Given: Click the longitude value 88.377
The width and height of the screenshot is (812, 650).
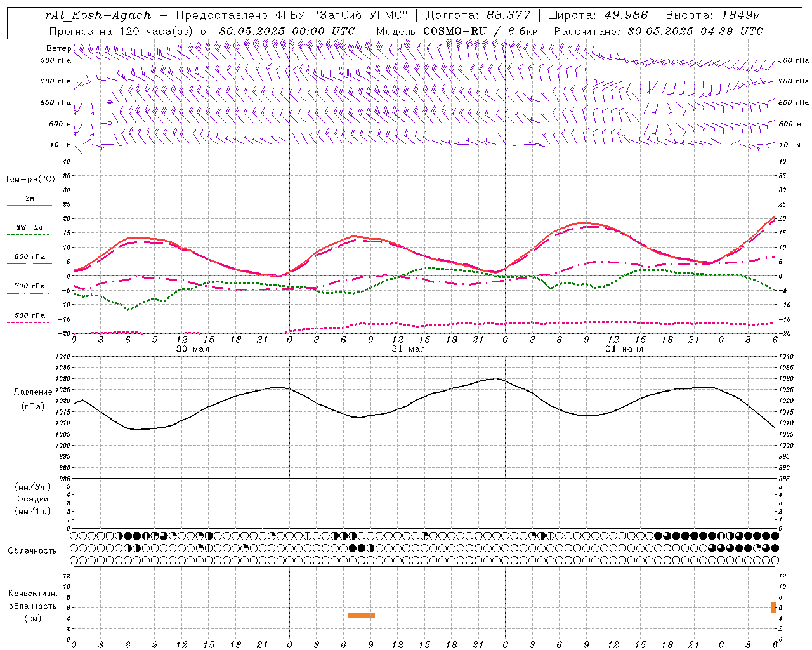Looking at the screenshot, I should coord(509,15).
